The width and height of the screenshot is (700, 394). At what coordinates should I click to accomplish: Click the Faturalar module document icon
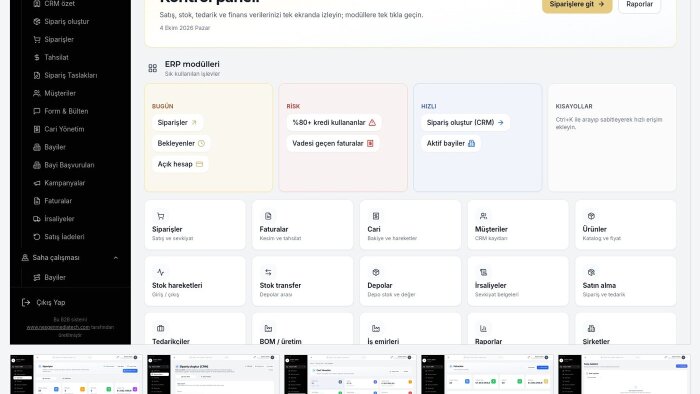(x=268, y=216)
